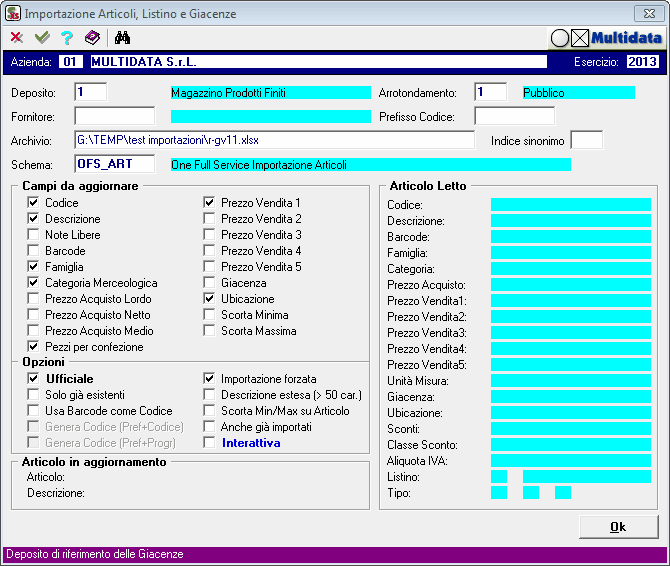Image resolution: width=670 pixels, height=566 pixels.
Task: Open the purple manual book icon
Action: point(92,38)
